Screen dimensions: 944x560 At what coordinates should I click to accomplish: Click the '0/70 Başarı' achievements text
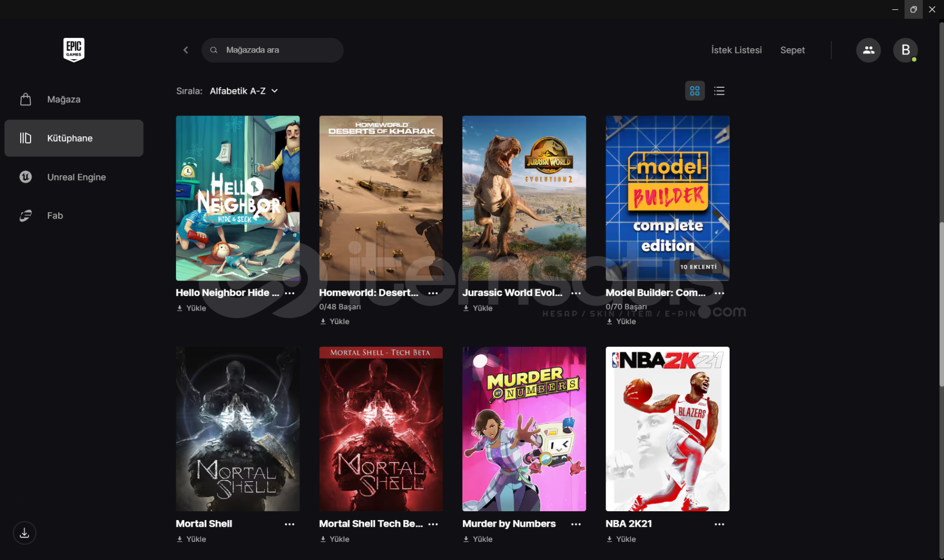(x=626, y=307)
